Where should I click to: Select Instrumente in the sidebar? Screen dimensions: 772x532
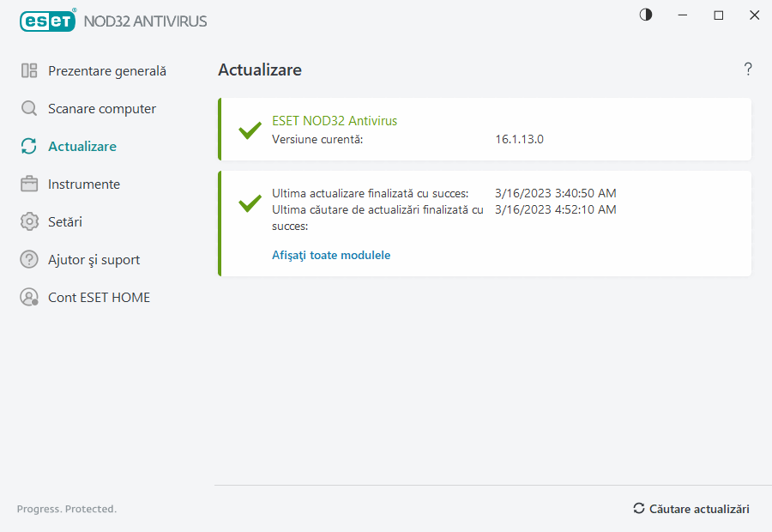point(84,184)
